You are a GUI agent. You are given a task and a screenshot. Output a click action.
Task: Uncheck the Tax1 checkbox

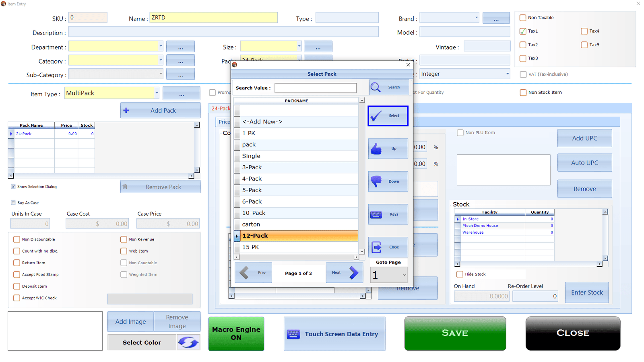(x=523, y=31)
